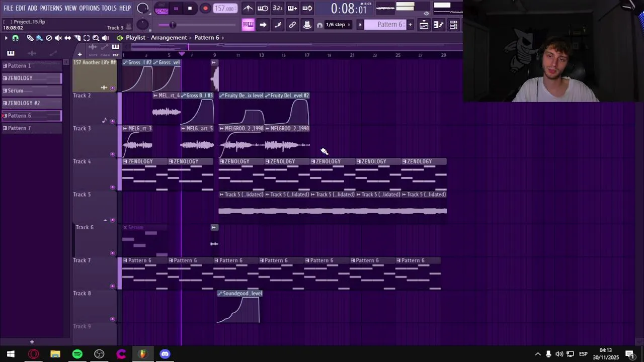644x362 pixels.
Task: Mute Track 7 via its toggle dot
Action: click(x=112, y=286)
